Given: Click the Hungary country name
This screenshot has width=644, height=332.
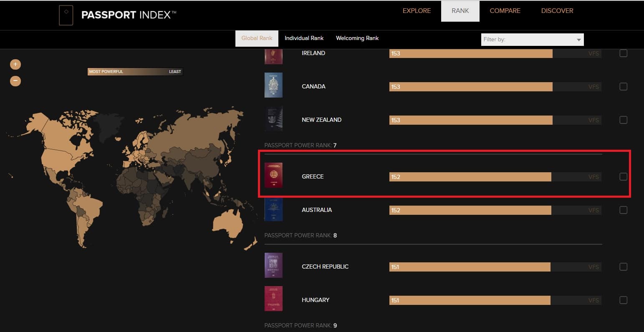Looking at the screenshot, I should pos(316,300).
